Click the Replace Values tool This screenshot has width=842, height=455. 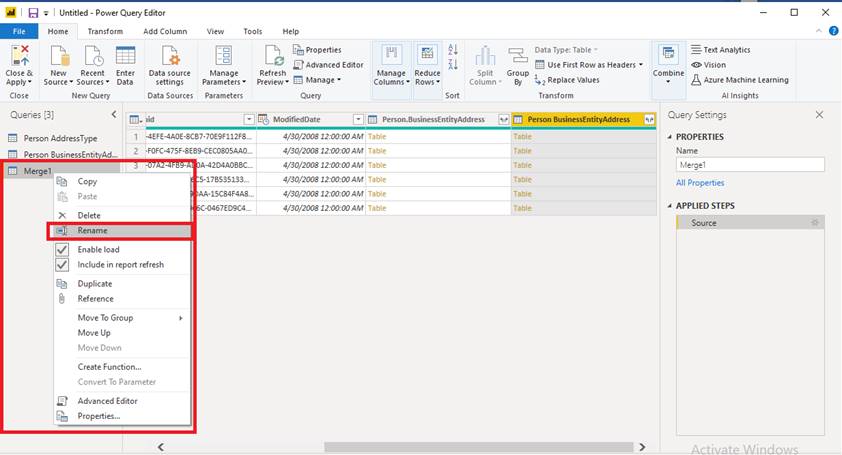pos(568,80)
